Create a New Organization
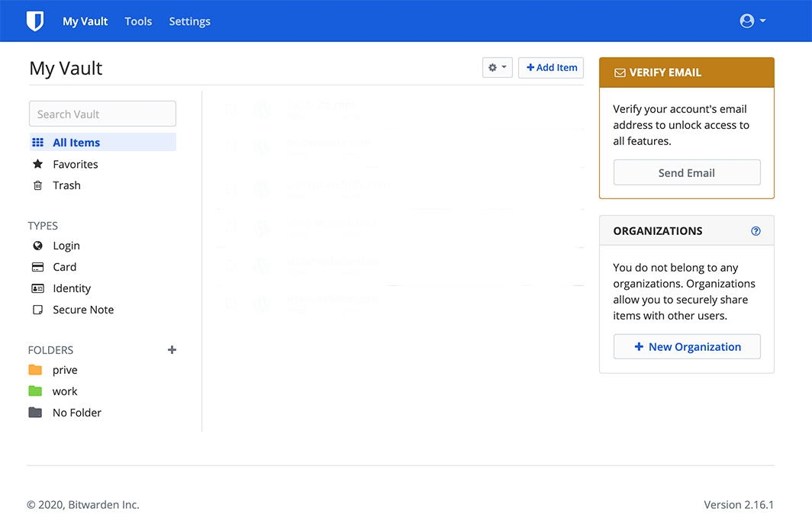Screen dimensions: 812x524 (687, 346)
